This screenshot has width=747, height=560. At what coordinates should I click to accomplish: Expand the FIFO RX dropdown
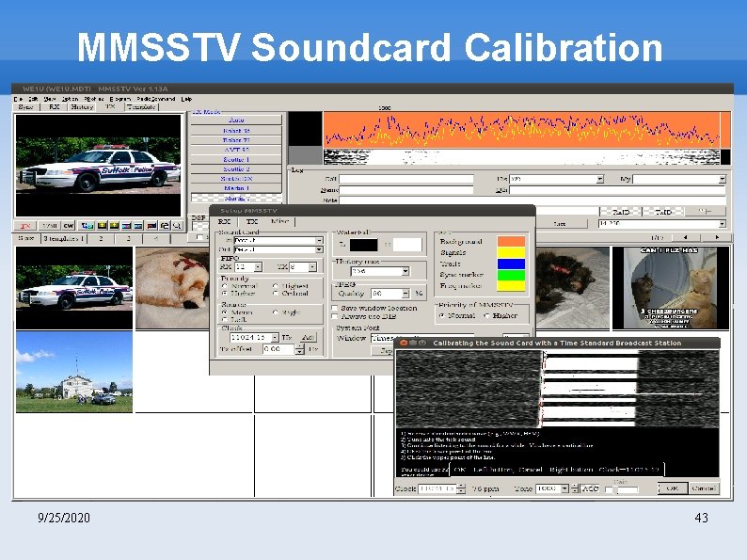pos(258,267)
